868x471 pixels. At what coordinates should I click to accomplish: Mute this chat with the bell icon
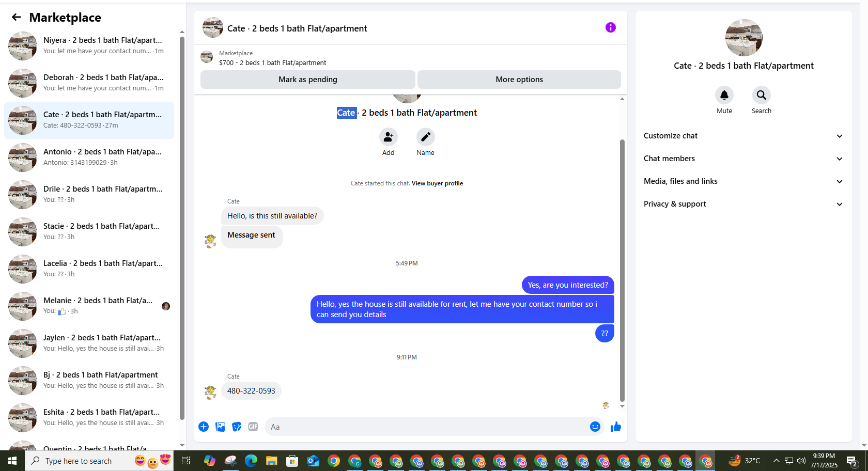(x=724, y=95)
